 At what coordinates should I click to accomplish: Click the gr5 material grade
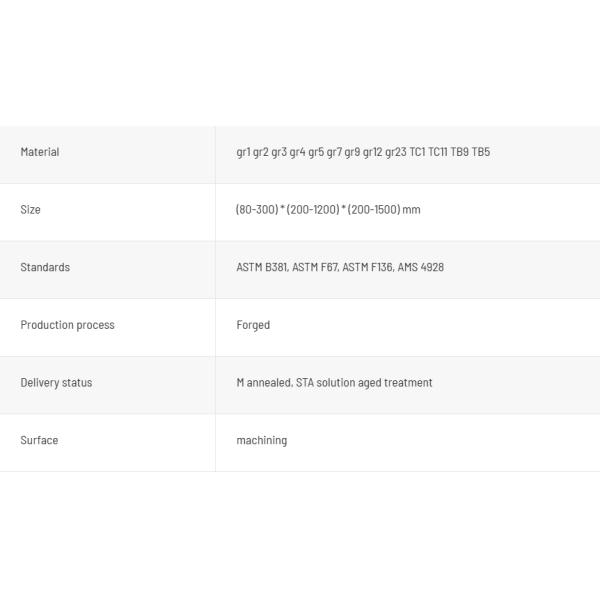pos(316,152)
